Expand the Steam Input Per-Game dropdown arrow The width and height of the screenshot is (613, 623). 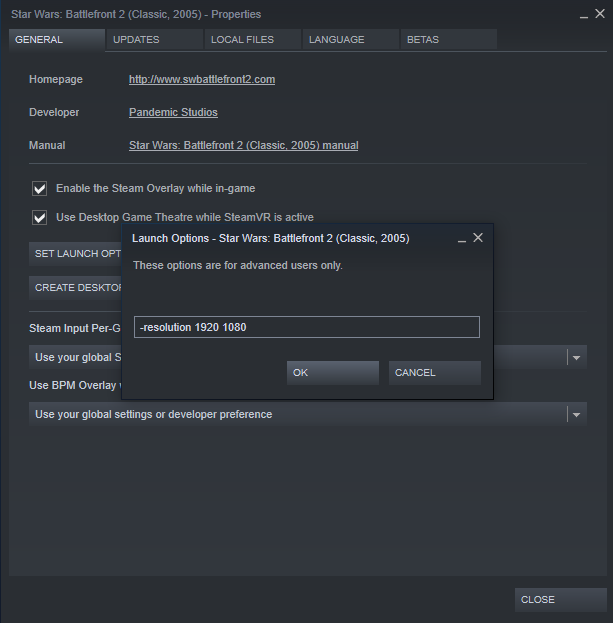pyautogui.click(x=576, y=358)
